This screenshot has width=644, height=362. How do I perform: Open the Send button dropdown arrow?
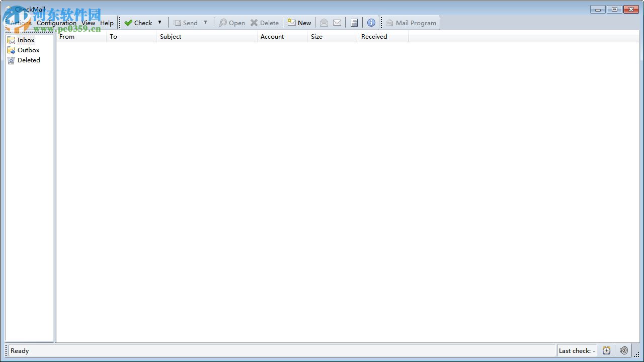pos(205,23)
